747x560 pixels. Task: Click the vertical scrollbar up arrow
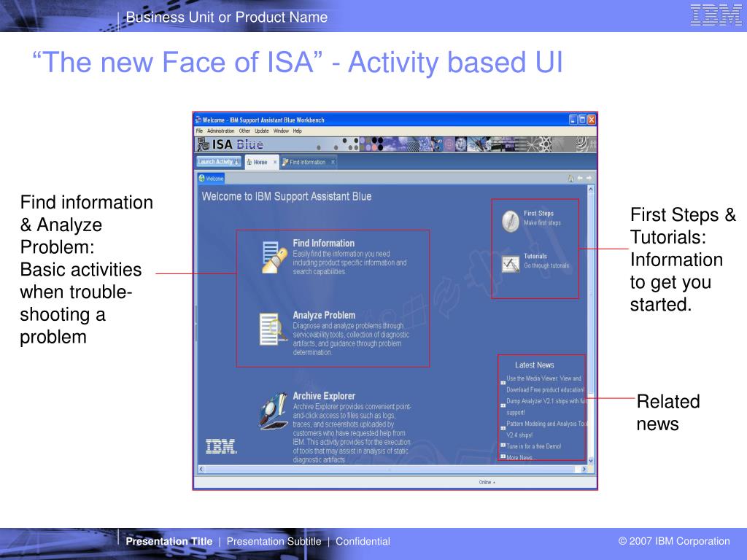click(x=591, y=190)
